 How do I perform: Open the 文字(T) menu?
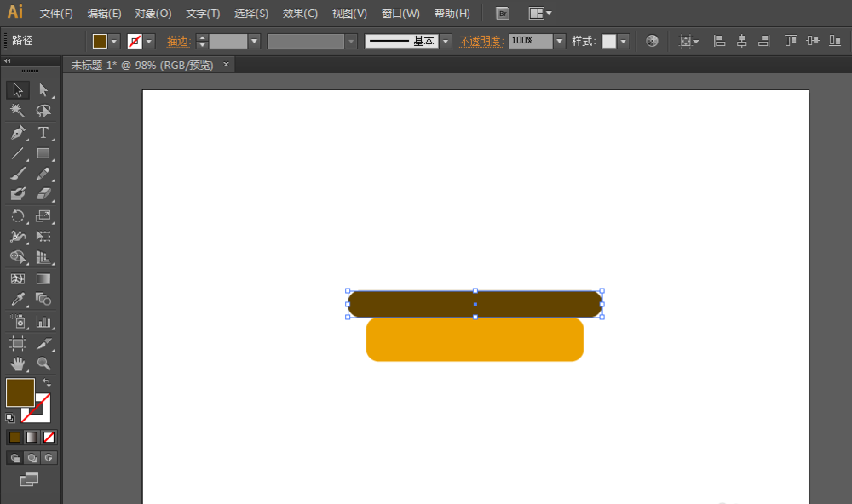point(203,14)
